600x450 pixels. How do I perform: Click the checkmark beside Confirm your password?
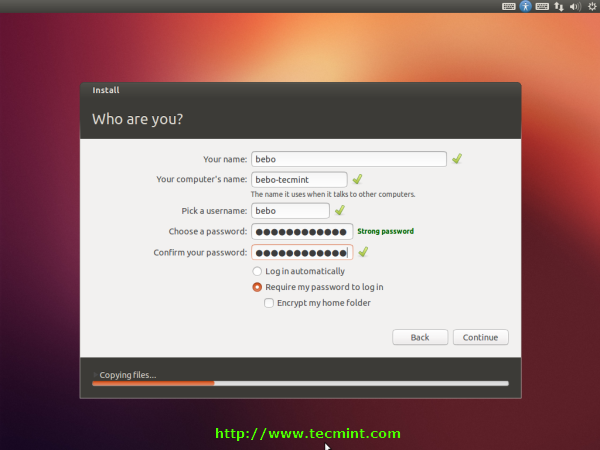(x=363, y=252)
